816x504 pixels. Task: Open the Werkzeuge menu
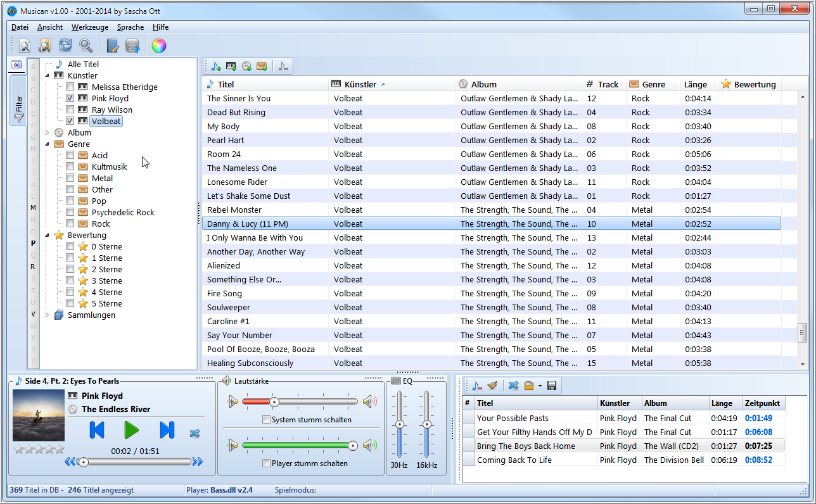[x=90, y=27]
